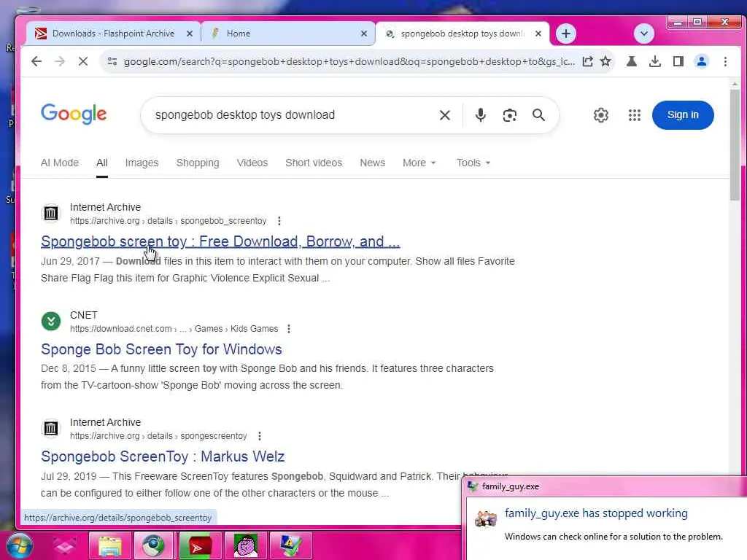Click the forward navigation arrow
The width and height of the screenshot is (747, 560).
[x=60, y=61]
